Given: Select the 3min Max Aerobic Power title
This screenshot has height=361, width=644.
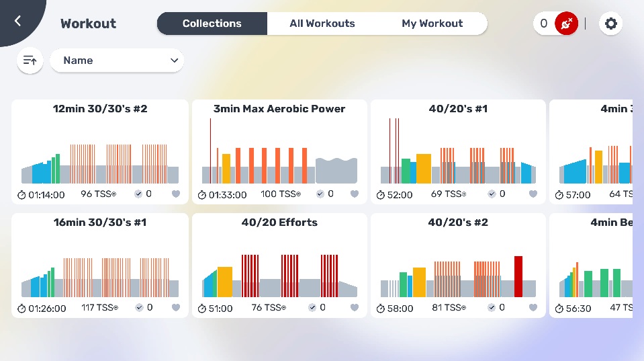Looking at the screenshot, I should coord(279,108).
